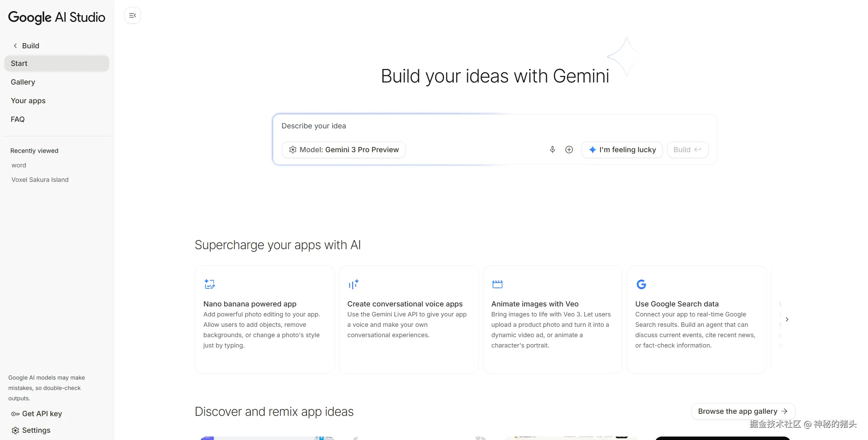Collapse the sidebar with the menu toggle icon

coord(133,16)
